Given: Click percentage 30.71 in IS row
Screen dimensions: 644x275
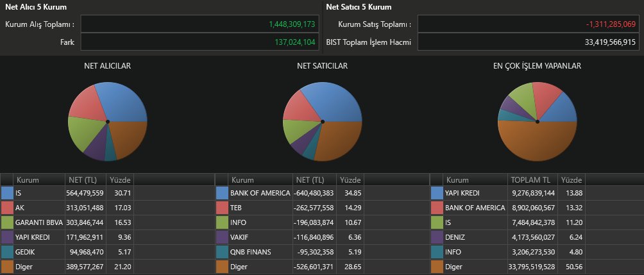Looking at the screenshot, I should click(x=124, y=193).
